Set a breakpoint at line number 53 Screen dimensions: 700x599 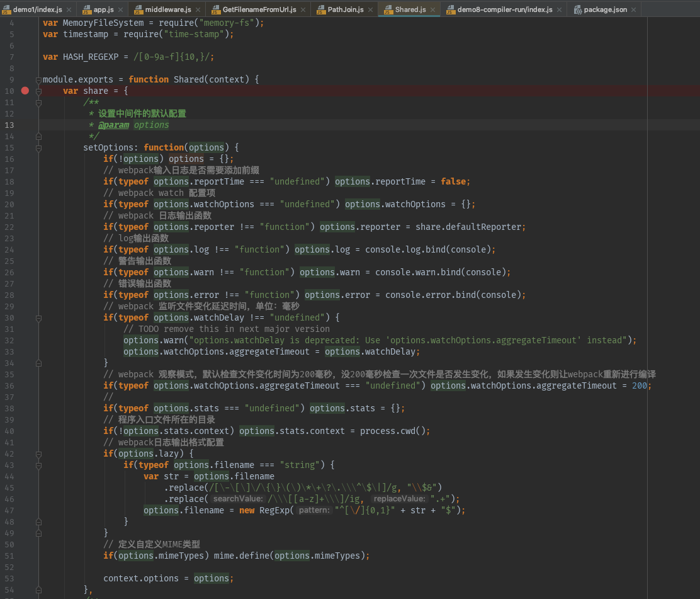(x=9, y=578)
